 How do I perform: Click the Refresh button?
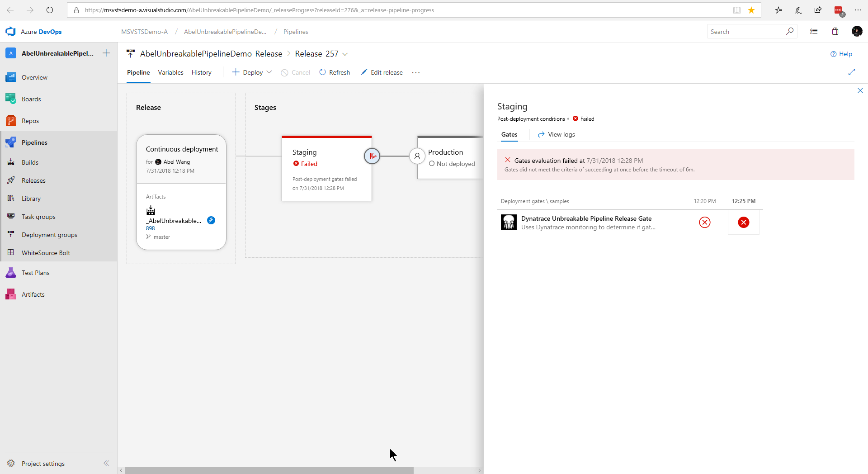point(335,72)
